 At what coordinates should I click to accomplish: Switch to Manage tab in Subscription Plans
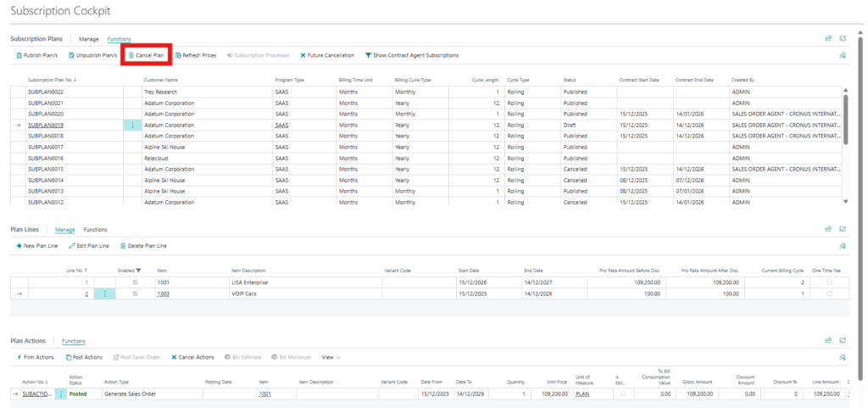click(x=89, y=39)
